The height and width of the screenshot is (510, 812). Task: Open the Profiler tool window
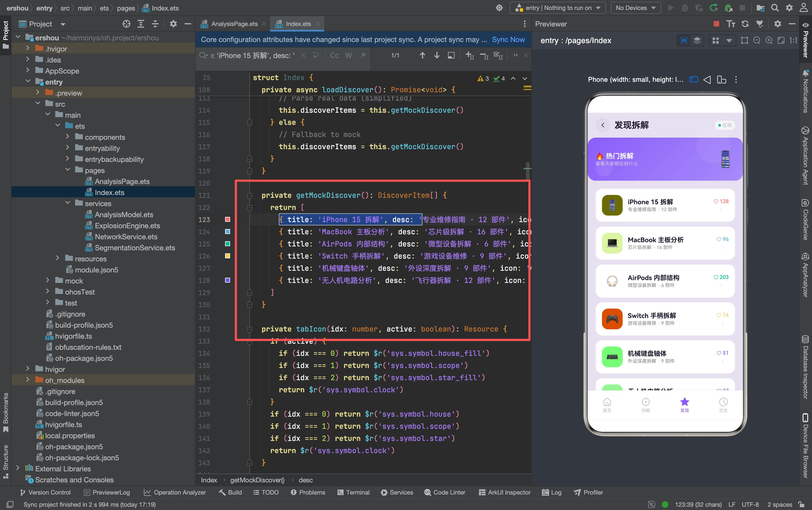(x=589, y=492)
